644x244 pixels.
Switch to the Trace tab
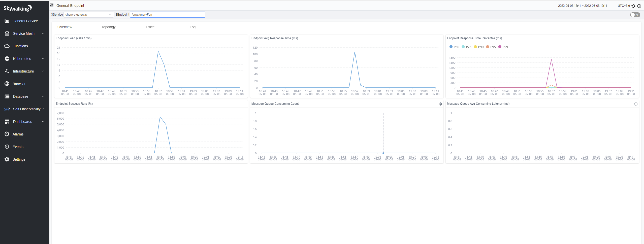pyautogui.click(x=150, y=27)
